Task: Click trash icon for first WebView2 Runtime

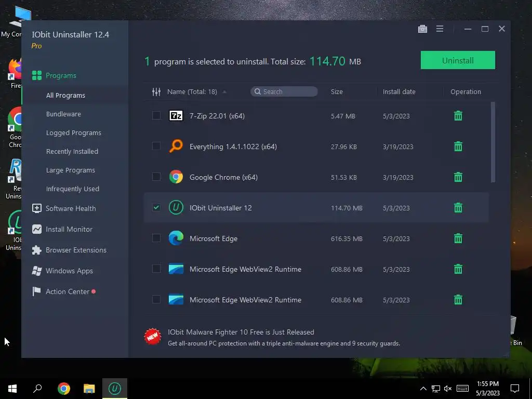Action: tap(458, 269)
